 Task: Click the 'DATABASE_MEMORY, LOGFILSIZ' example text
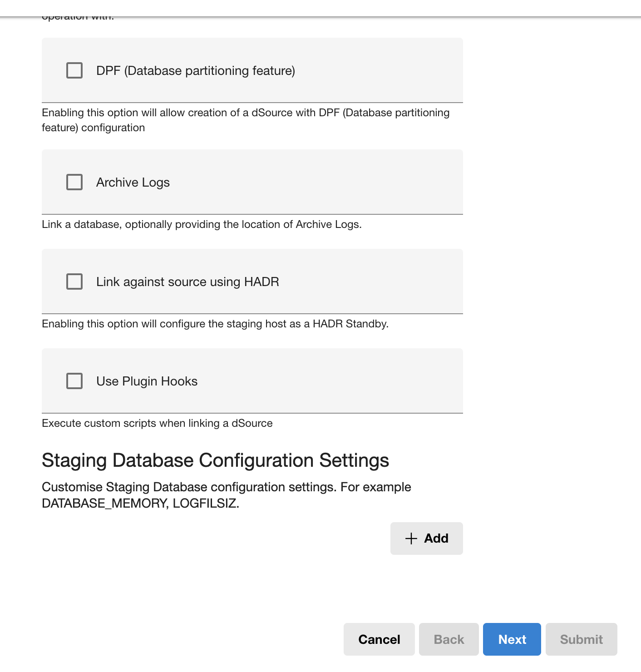140,503
